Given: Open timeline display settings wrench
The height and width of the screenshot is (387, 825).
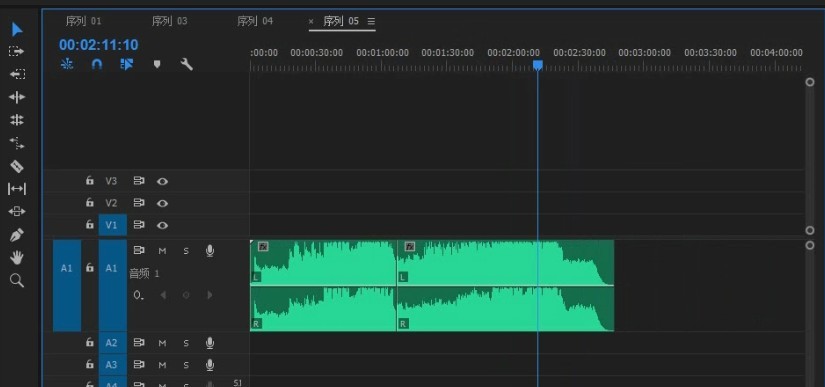Looking at the screenshot, I should [186, 64].
